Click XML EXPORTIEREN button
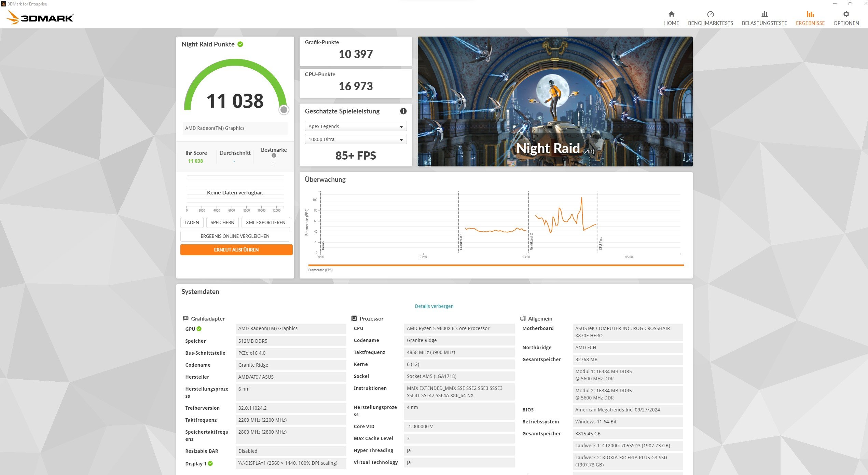Screen dimensions: 868x475 [x=265, y=222]
